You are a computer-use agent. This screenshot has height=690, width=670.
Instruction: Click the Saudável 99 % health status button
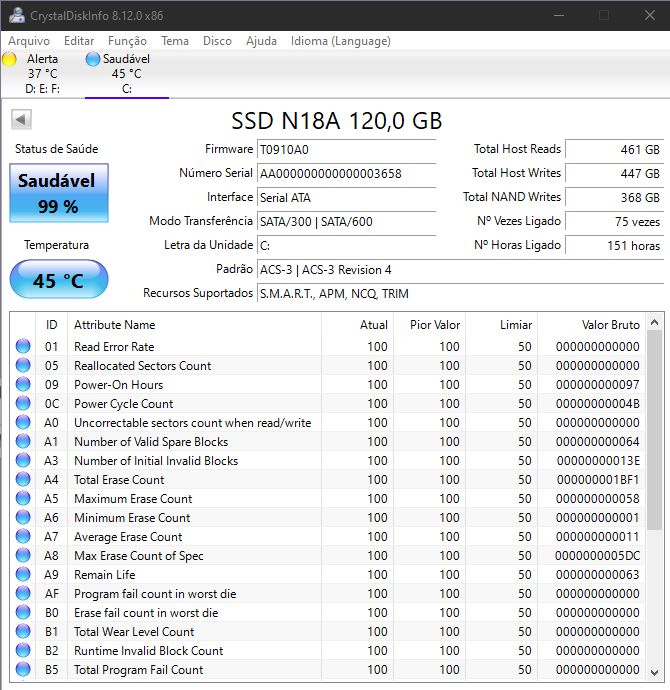[x=59, y=193]
